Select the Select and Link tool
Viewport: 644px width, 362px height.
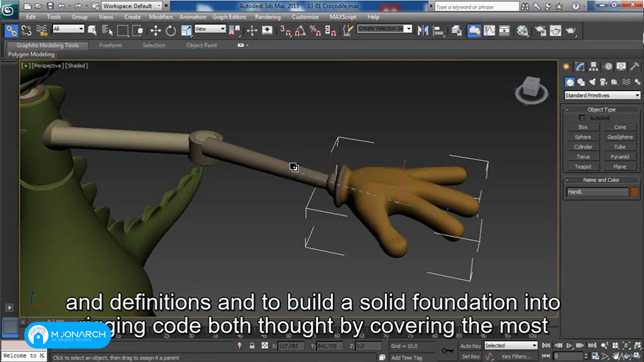point(11,30)
